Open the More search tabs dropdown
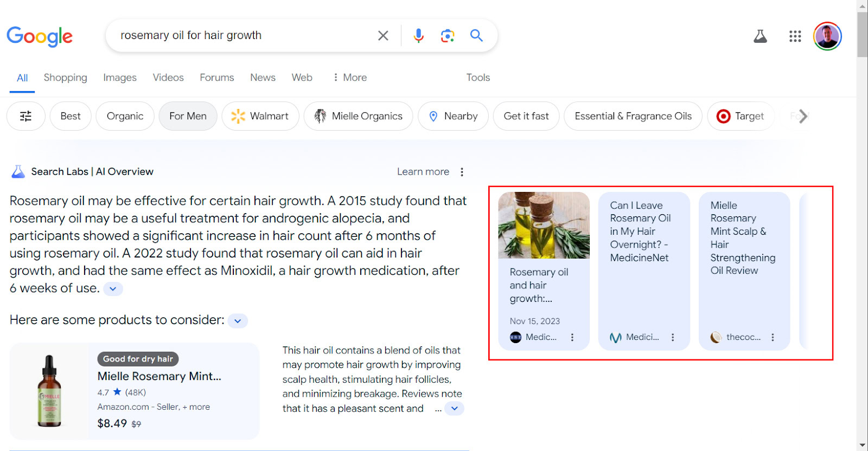This screenshot has height=451, width=868. click(x=350, y=78)
